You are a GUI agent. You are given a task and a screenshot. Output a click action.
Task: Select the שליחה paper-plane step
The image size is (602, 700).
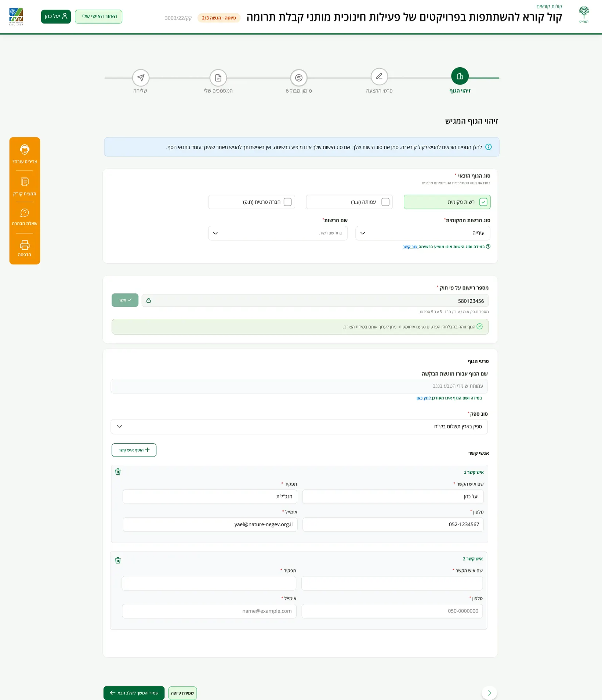click(141, 78)
